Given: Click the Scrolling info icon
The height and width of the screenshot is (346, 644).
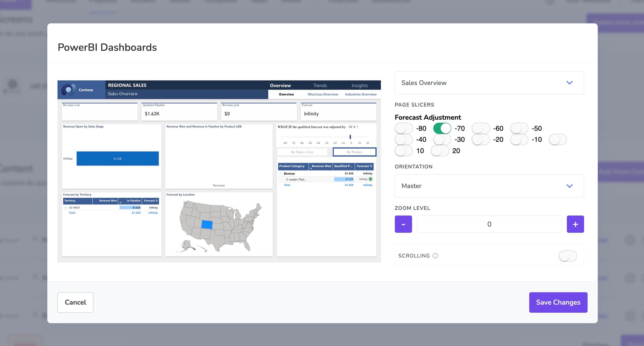Looking at the screenshot, I should pyautogui.click(x=435, y=256).
